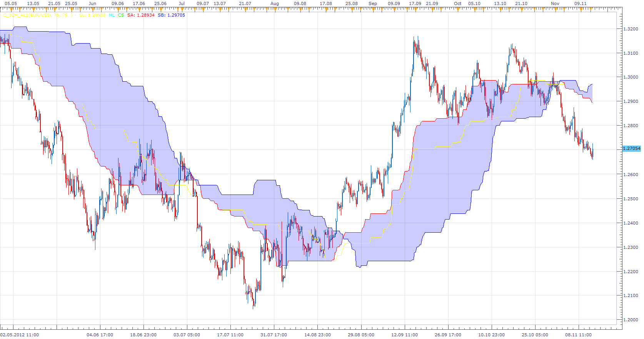The width and height of the screenshot is (644, 339).
Task: Click the 18.06 23:00 bottom axis label
Action: point(143,335)
